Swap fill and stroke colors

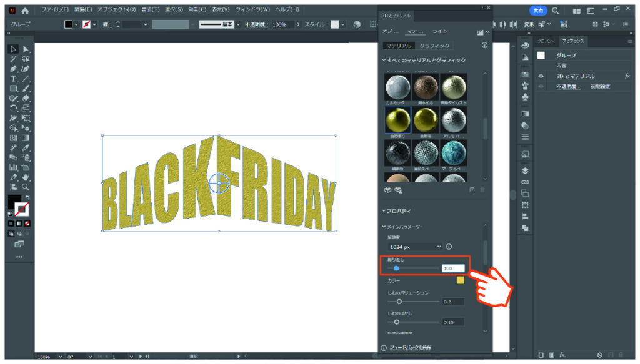pyautogui.click(x=27, y=197)
